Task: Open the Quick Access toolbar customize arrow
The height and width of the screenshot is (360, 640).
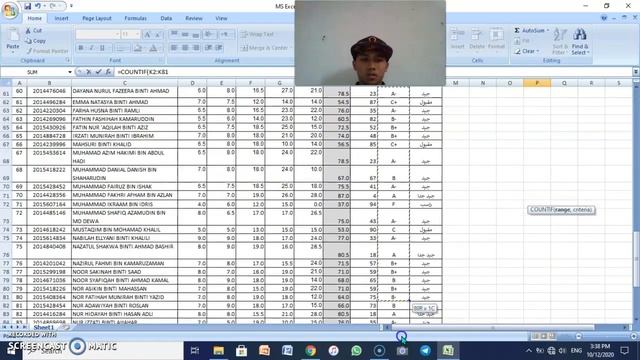Action: point(71,6)
